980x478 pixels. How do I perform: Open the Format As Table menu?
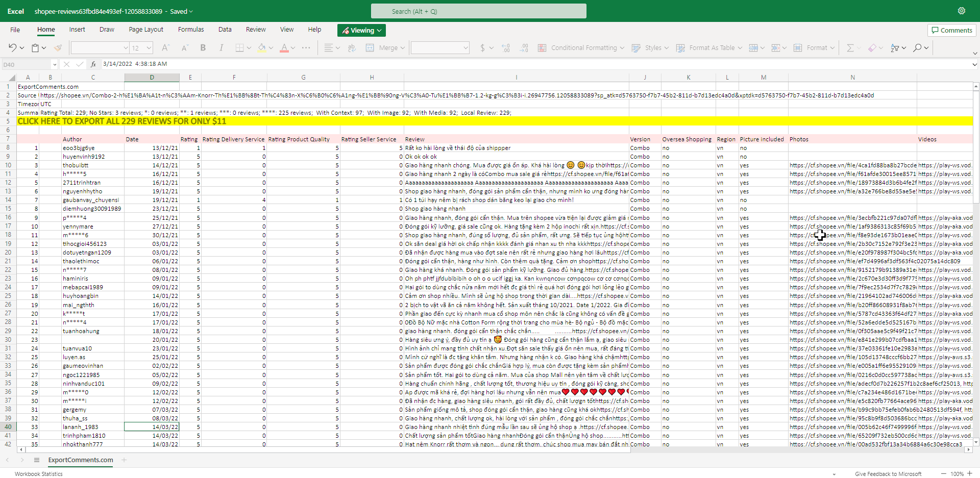pos(709,47)
